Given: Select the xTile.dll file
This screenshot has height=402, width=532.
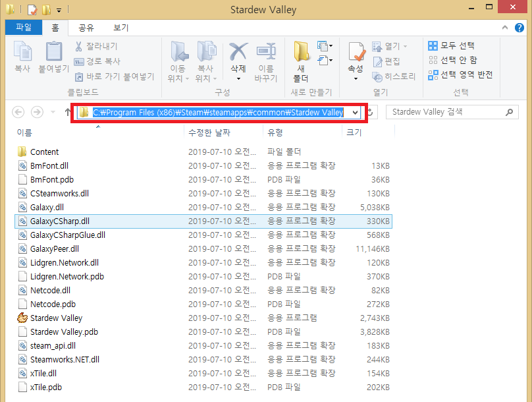Looking at the screenshot, I should (203, 374).
